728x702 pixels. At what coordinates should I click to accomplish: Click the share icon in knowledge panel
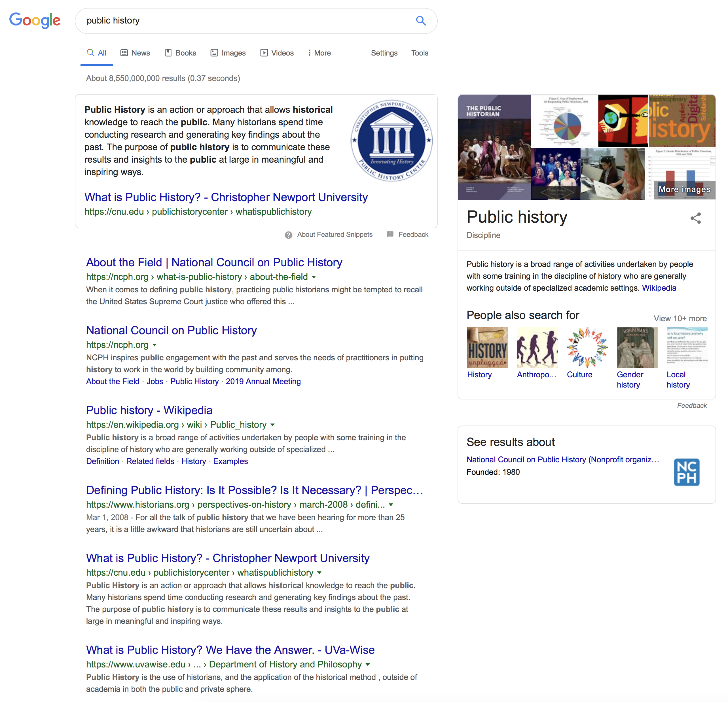[x=695, y=218]
